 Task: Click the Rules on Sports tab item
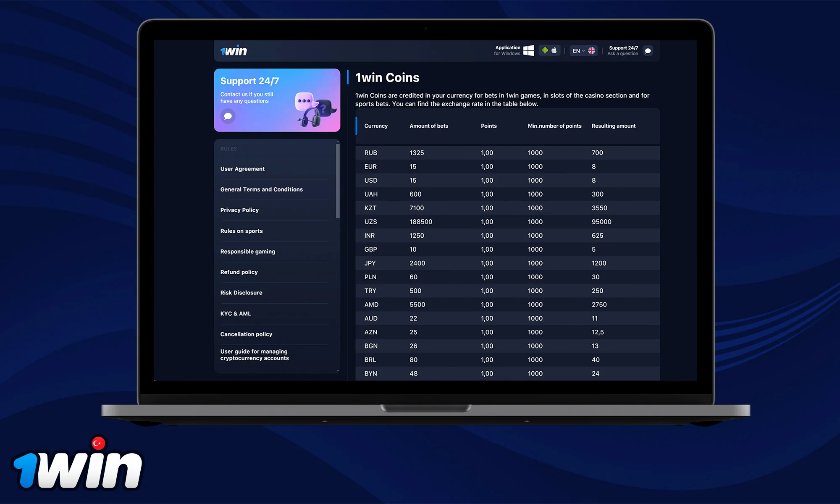pos(242,231)
